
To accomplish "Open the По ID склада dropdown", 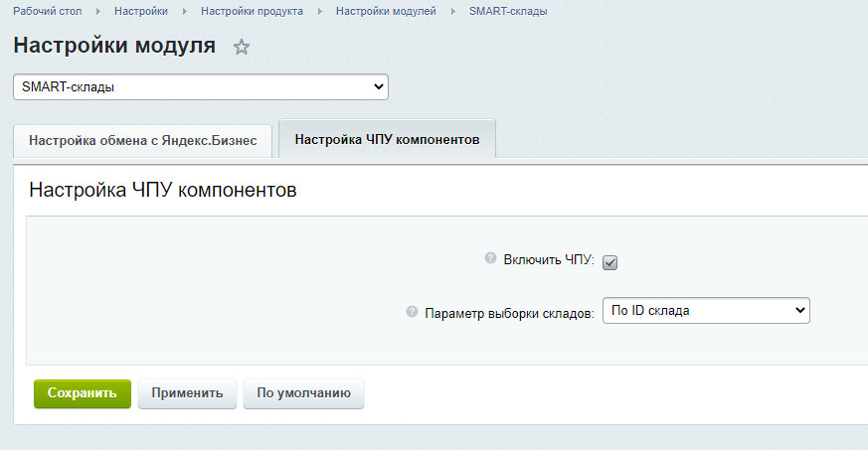I will [706, 311].
